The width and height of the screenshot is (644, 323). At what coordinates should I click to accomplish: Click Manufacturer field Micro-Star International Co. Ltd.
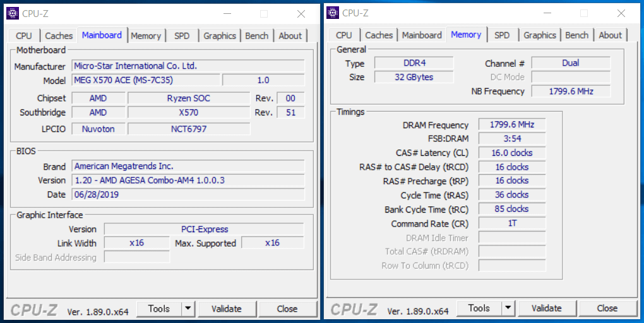pyautogui.click(x=188, y=66)
